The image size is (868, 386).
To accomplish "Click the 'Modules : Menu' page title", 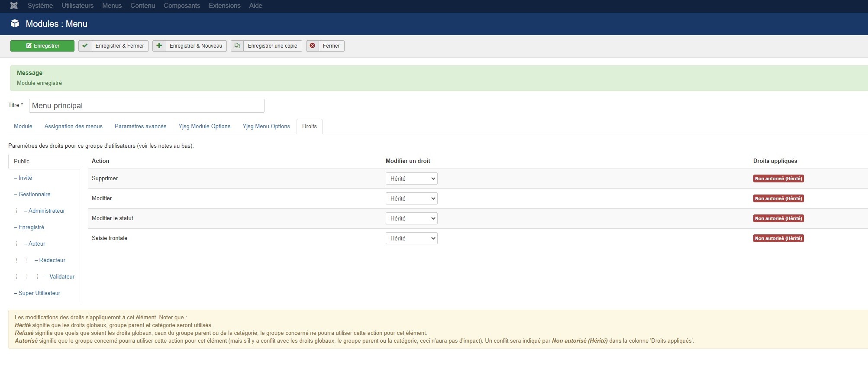I will (x=57, y=24).
